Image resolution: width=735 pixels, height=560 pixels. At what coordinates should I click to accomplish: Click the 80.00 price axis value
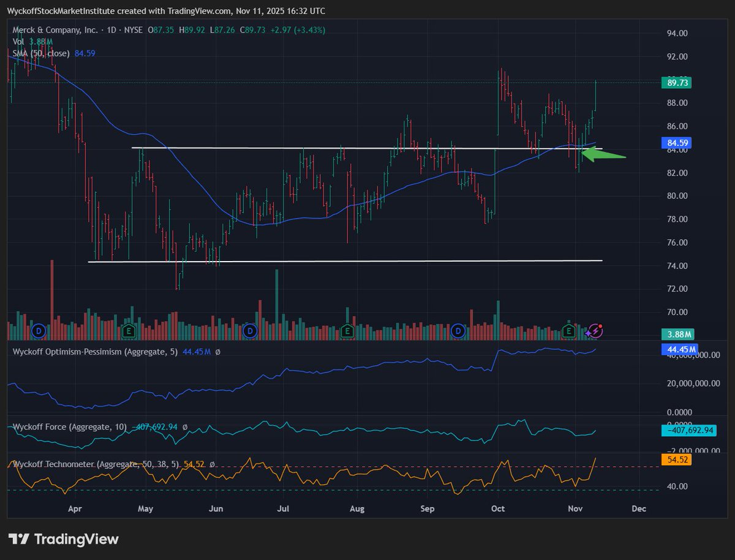click(677, 196)
